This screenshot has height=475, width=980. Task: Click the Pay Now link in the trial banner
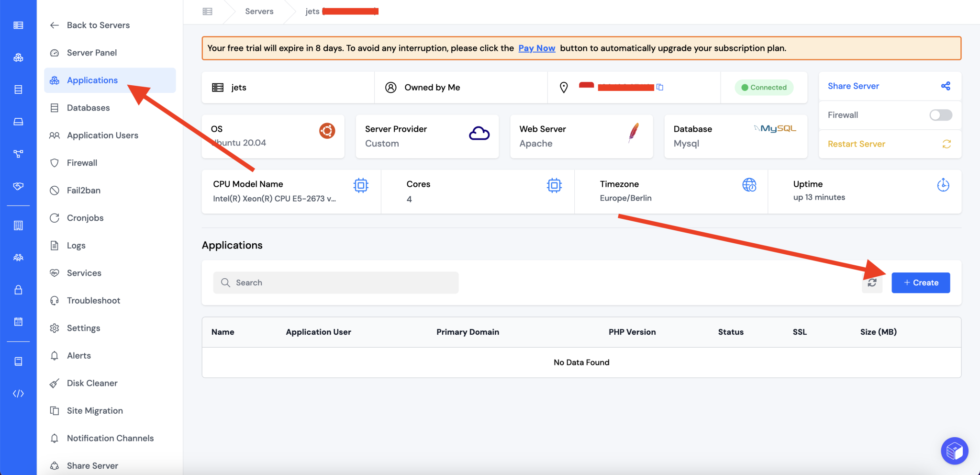[x=536, y=48]
